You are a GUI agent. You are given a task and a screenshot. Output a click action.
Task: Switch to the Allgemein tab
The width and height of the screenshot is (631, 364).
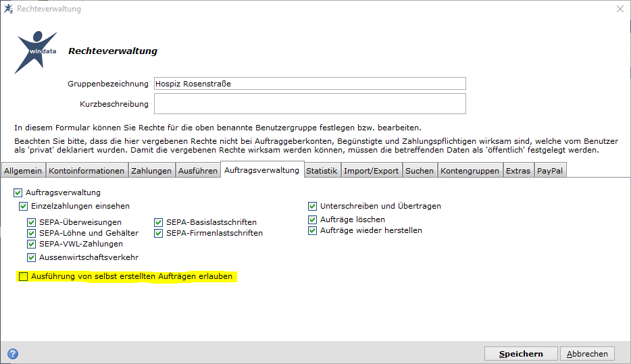[23, 171]
